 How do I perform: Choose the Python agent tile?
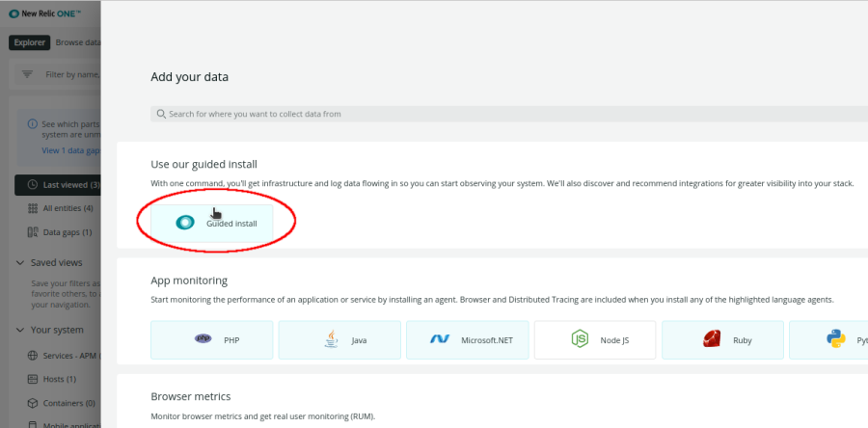click(x=829, y=339)
